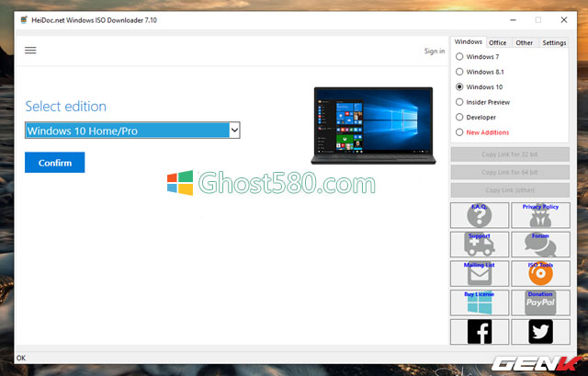Select the Insider Preview radio button
Image resolution: width=588 pixels, height=376 pixels.
pos(459,102)
